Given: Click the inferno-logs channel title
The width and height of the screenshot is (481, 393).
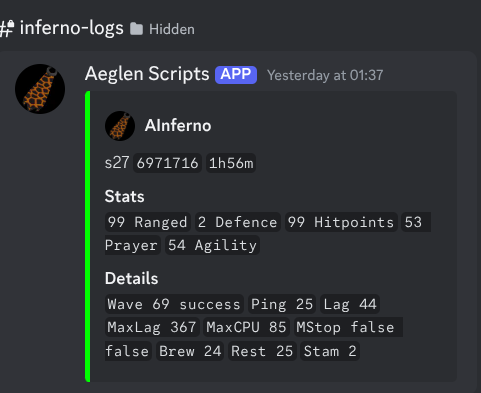Looking at the screenshot, I should coord(72,28).
